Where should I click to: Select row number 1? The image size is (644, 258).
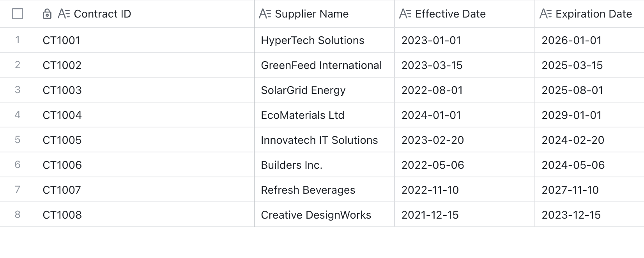(x=18, y=40)
